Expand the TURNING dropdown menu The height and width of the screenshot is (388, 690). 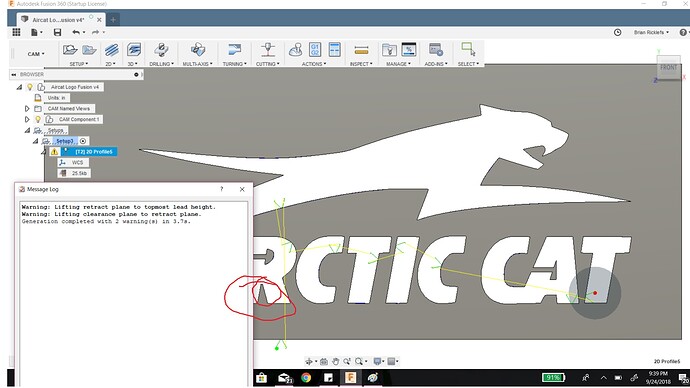click(234, 64)
